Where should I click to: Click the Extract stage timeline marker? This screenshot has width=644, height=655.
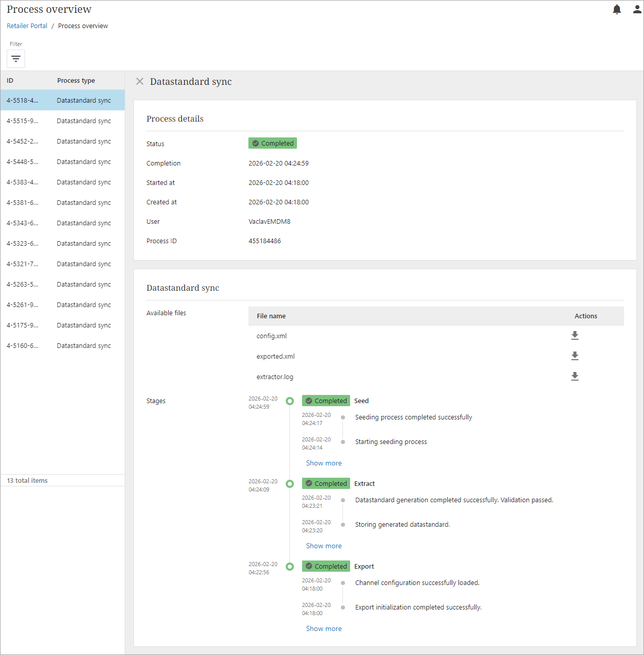(x=290, y=484)
